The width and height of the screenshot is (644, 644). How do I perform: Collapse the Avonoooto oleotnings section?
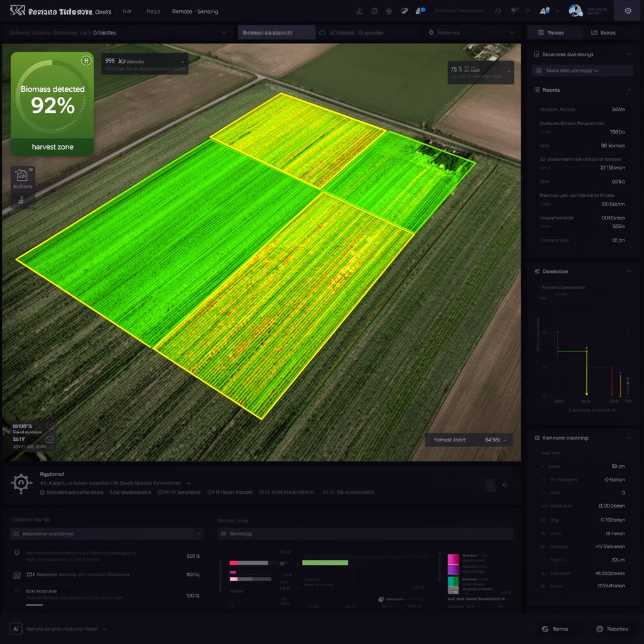629,438
